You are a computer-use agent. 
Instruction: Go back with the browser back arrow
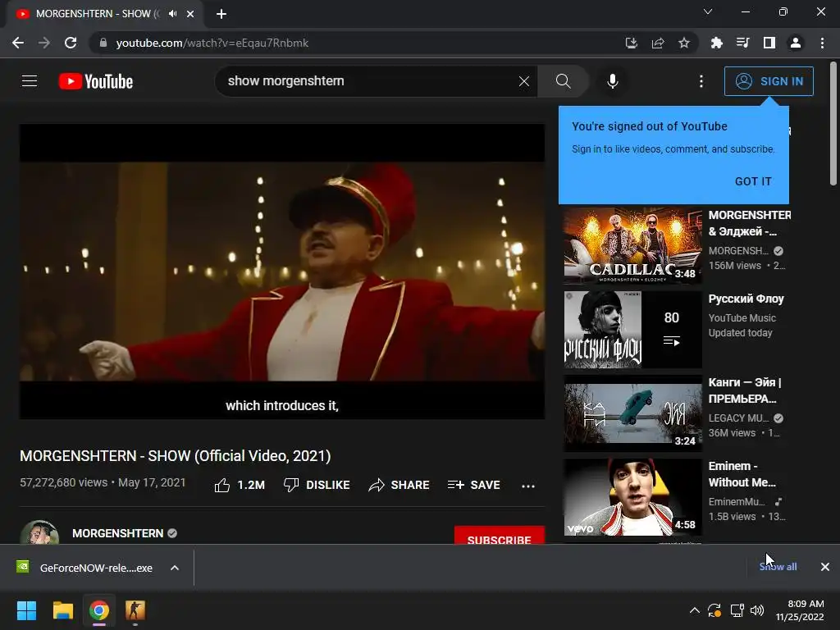tap(18, 43)
